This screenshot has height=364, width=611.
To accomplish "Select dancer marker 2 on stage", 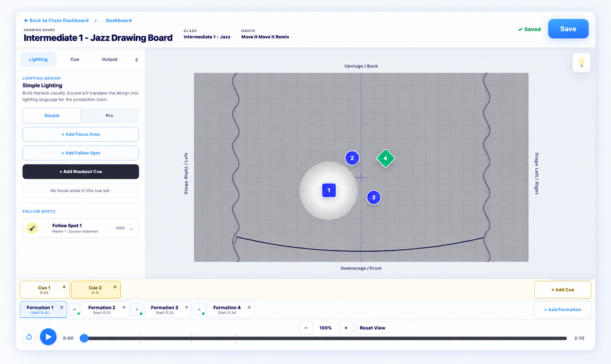I will click(x=352, y=158).
